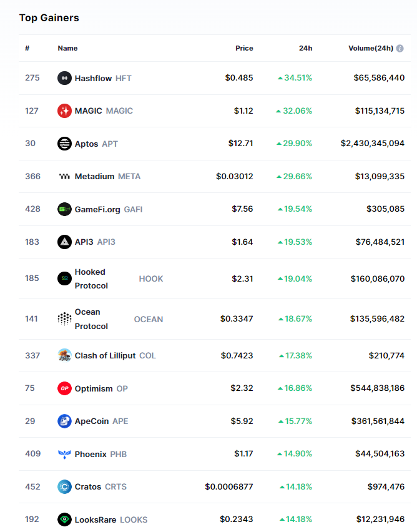Click the Clash of Lilliput thumbnail
Screen dimensions: 417x532
[x=64, y=355]
